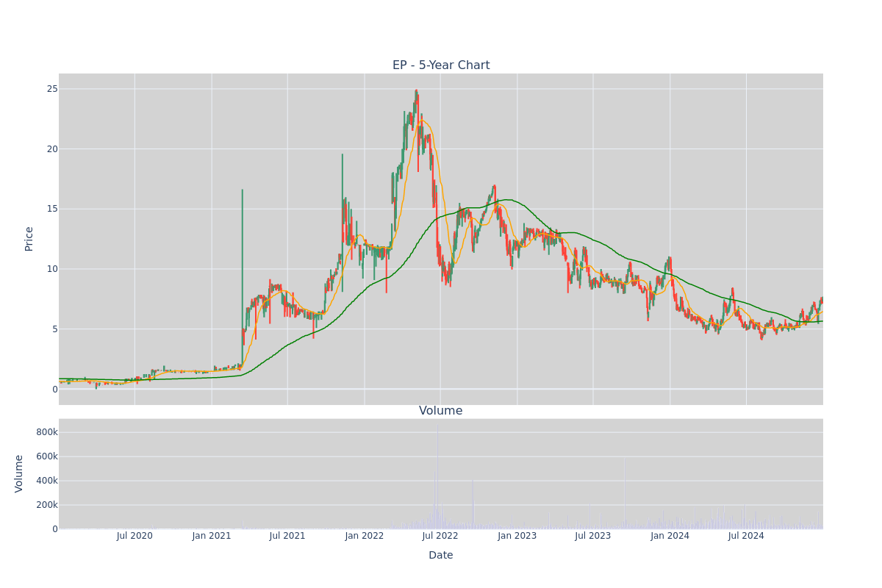Click the '200k' volume tick label
This screenshot has width=882, height=588.
pos(47,505)
